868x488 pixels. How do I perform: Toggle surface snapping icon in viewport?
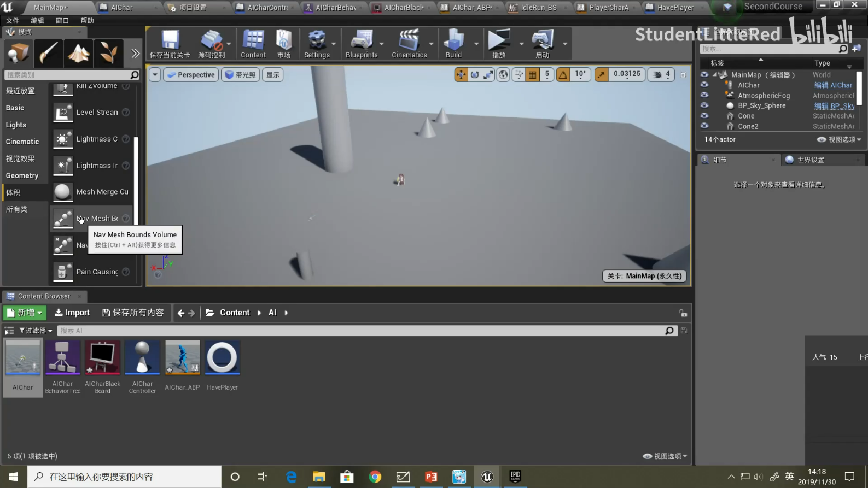tap(519, 75)
